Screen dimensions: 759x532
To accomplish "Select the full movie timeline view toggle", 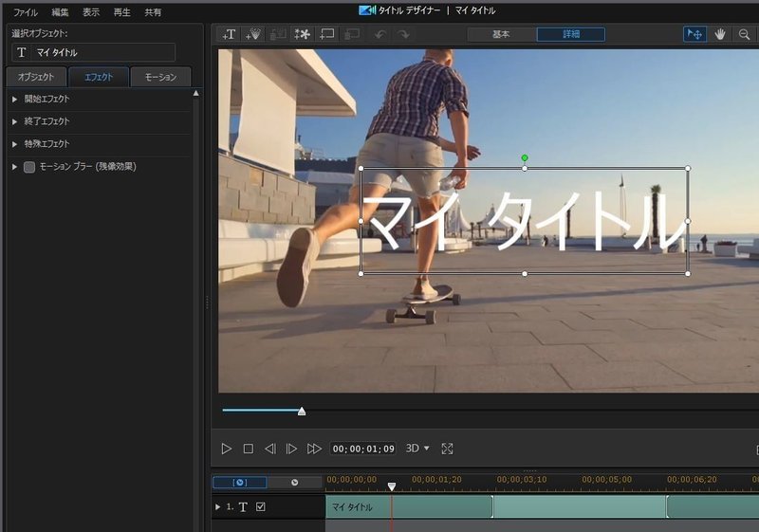I will (295, 482).
